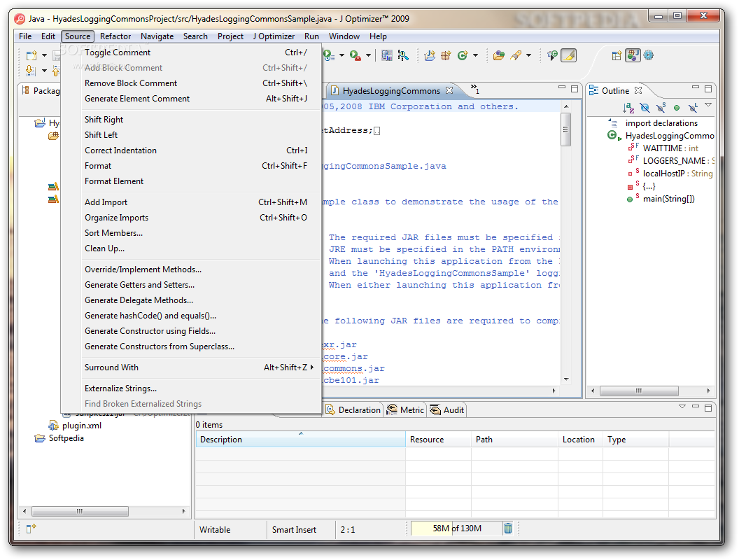Switch to the Java perspective icon
Screen dimensions: 739x560
pyautogui.click(x=633, y=55)
